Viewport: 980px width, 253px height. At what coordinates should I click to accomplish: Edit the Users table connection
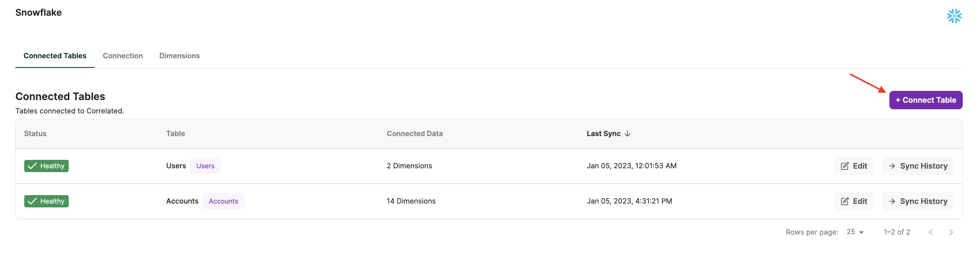point(854,166)
